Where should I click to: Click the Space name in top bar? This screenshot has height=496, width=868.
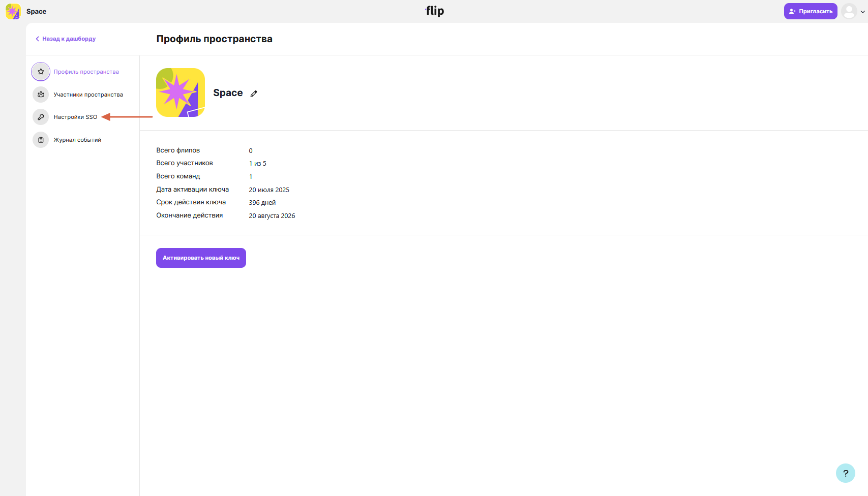pos(36,11)
